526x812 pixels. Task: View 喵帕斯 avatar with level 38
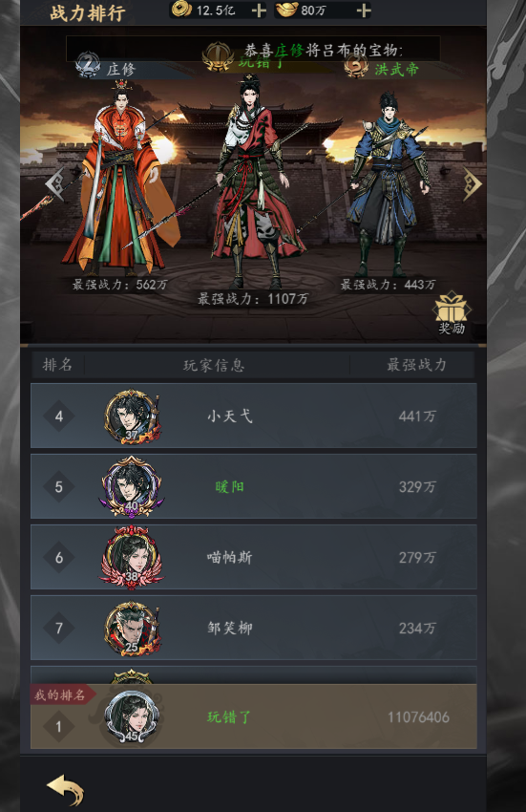click(x=132, y=557)
